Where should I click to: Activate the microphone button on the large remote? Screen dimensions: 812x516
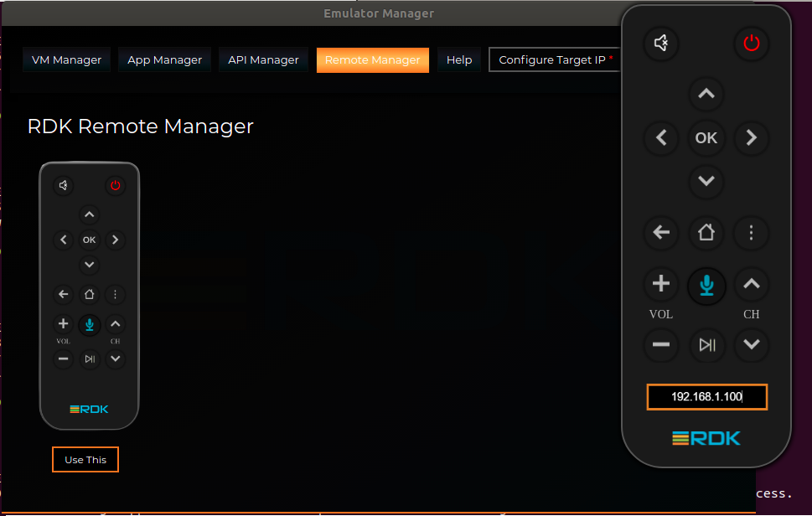706,286
